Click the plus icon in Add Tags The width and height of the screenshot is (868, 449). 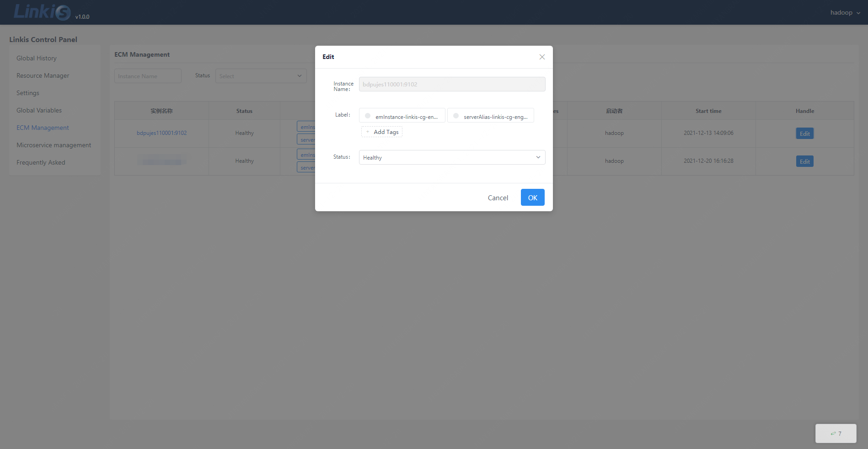(x=368, y=132)
